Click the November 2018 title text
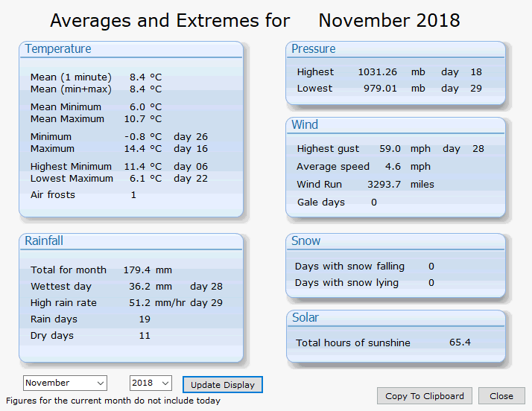Image resolution: width=532 pixels, height=411 pixels. pos(389,21)
